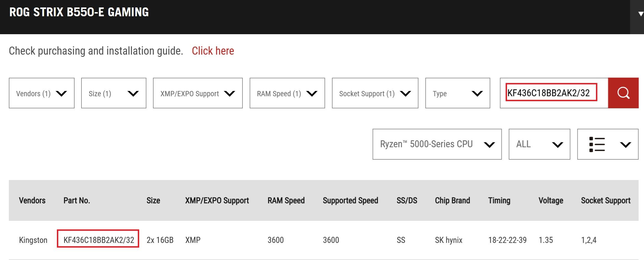Open the list view options icon dropdown

point(608,144)
